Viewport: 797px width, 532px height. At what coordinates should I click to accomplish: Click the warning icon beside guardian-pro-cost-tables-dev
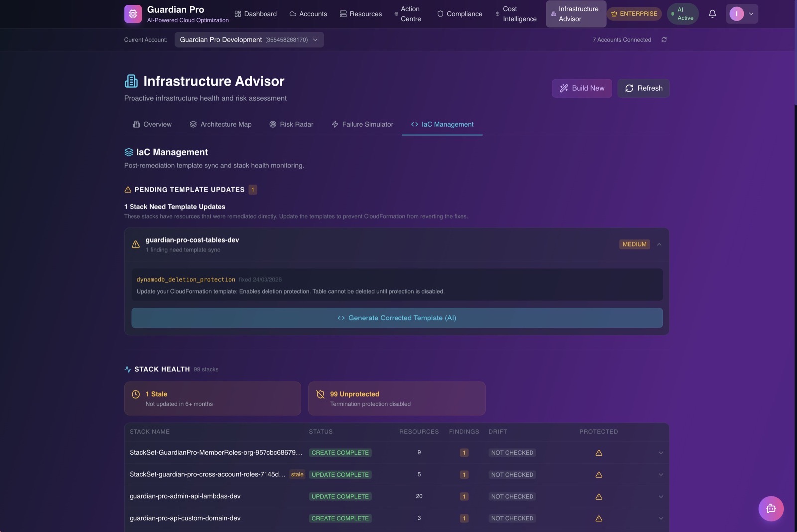136,244
